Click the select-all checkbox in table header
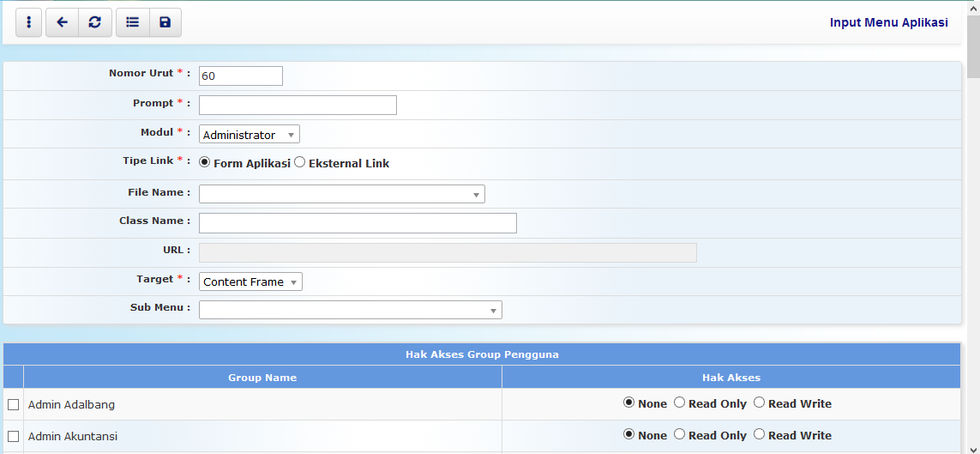Viewport: 980px width, 454px height. [13, 377]
